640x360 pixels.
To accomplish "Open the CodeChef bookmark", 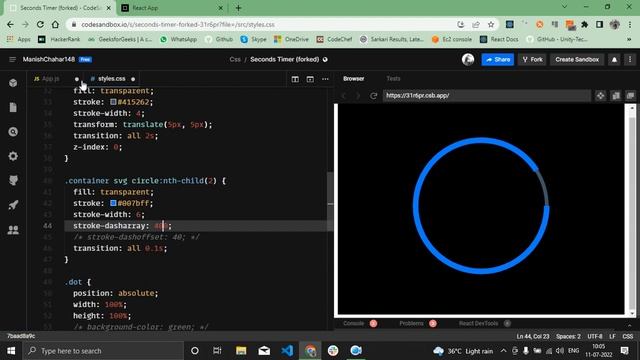I will (x=334, y=39).
